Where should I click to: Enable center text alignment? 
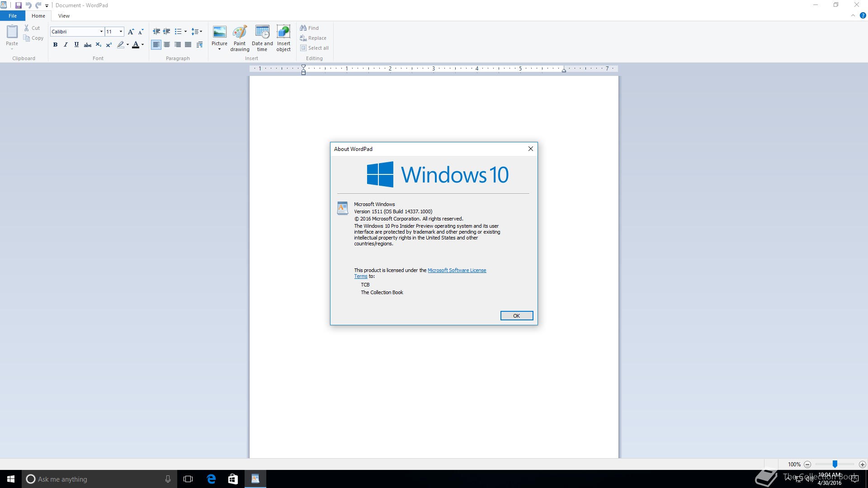167,45
